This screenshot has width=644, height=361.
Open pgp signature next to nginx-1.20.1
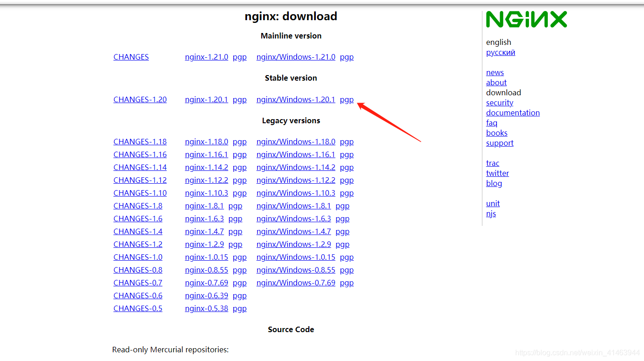point(239,99)
